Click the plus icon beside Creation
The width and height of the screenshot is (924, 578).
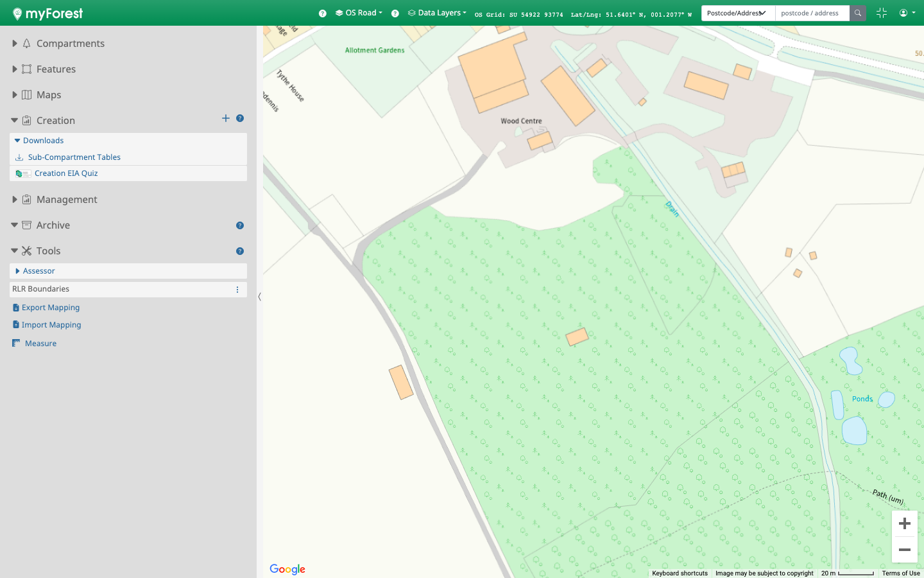click(225, 118)
